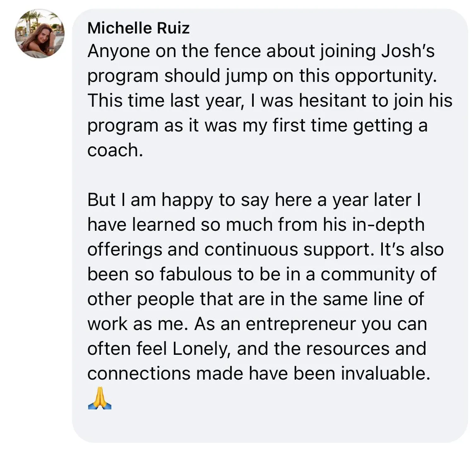Click the word "connections" in the comment
The width and height of the screenshot is (476, 452).
(x=139, y=373)
